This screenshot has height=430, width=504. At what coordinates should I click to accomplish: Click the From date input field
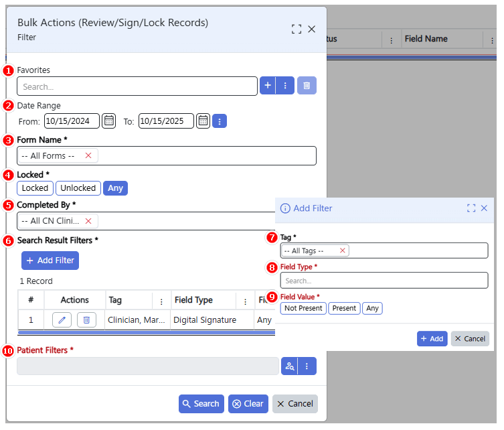(x=73, y=122)
